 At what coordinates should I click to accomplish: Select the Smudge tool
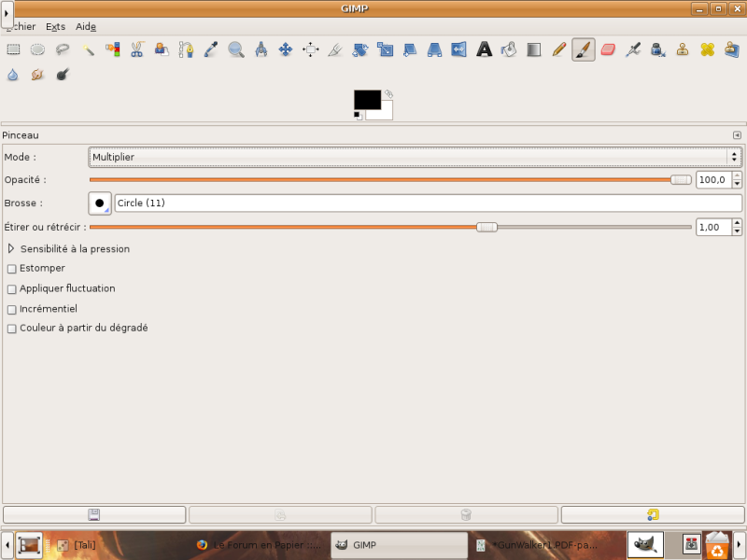pyautogui.click(x=37, y=75)
